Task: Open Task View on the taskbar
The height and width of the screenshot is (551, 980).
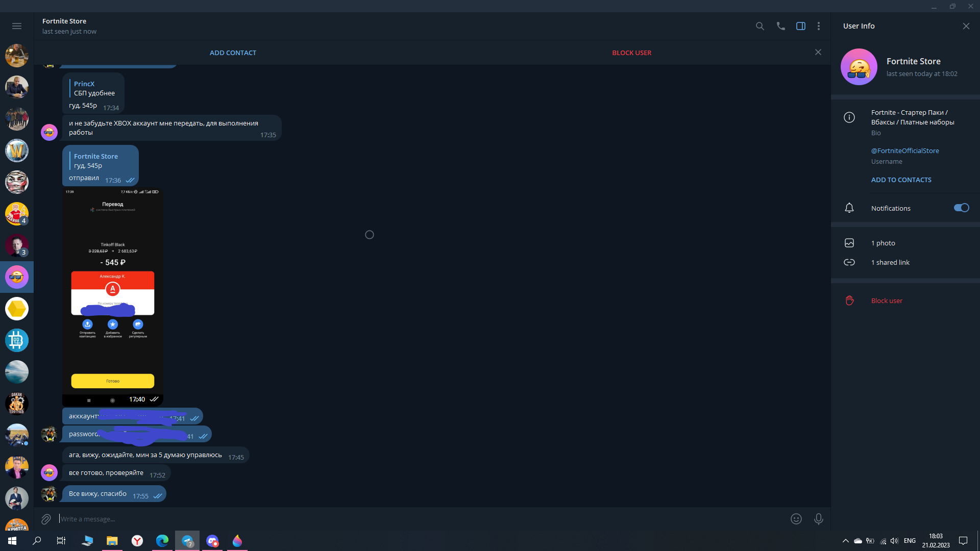Action: point(61,541)
